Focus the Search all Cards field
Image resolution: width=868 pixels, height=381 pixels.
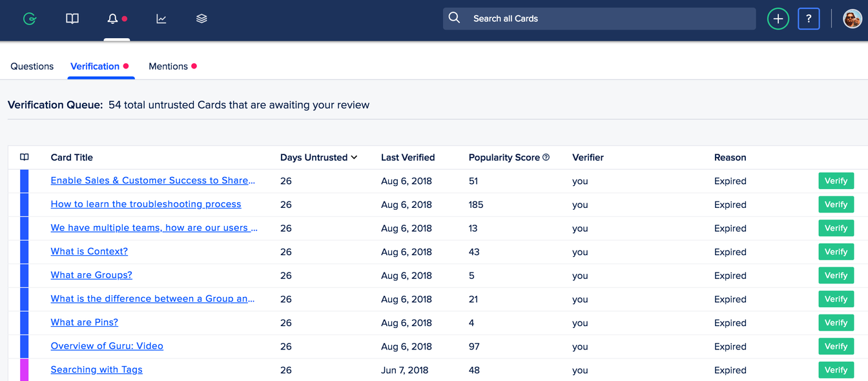(599, 19)
